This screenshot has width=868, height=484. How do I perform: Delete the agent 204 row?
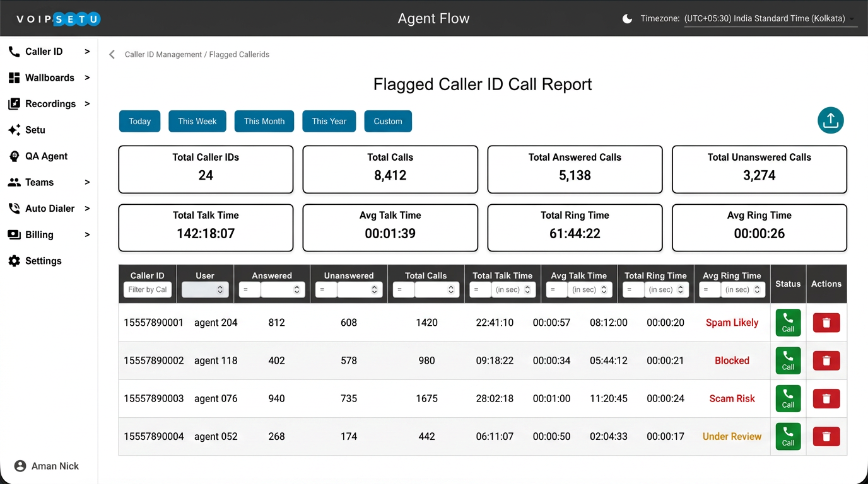[x=826, y=323]
